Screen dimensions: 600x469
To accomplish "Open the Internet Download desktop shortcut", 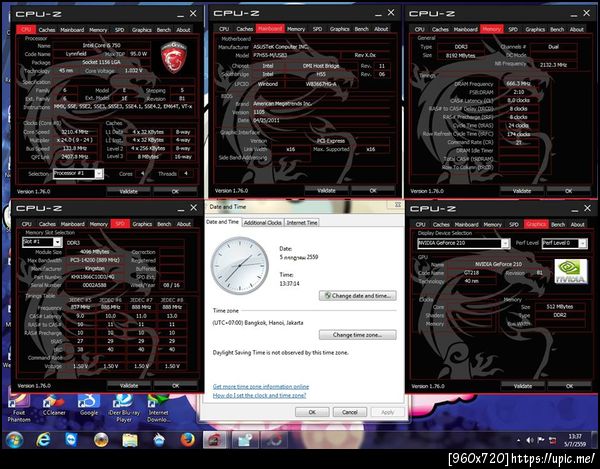I will [158, 408].
